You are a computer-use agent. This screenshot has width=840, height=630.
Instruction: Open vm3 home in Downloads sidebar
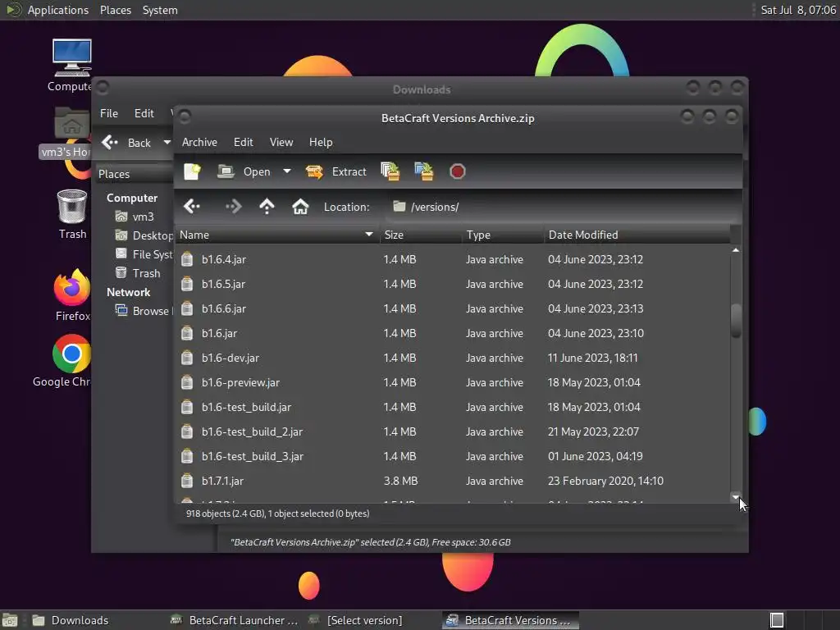[135, 217]
